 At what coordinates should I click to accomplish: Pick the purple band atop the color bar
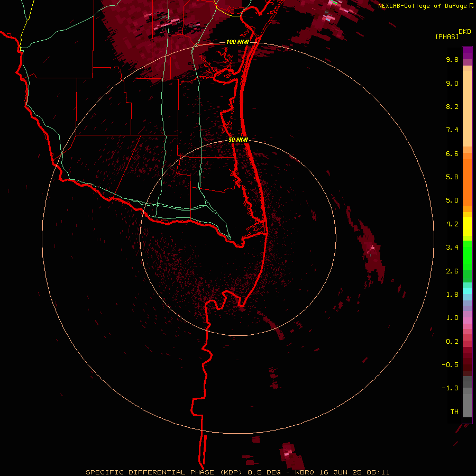tap(467, 53)
